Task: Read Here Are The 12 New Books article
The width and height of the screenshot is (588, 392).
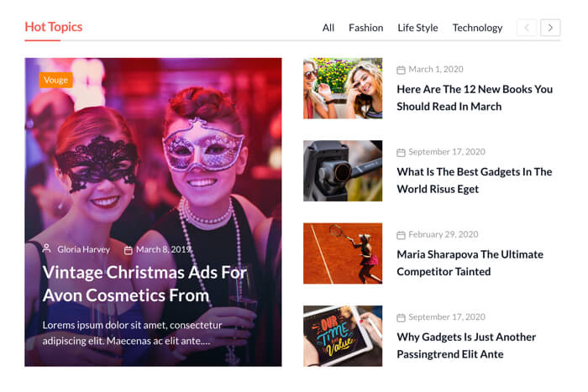Action: coord(475,97)
